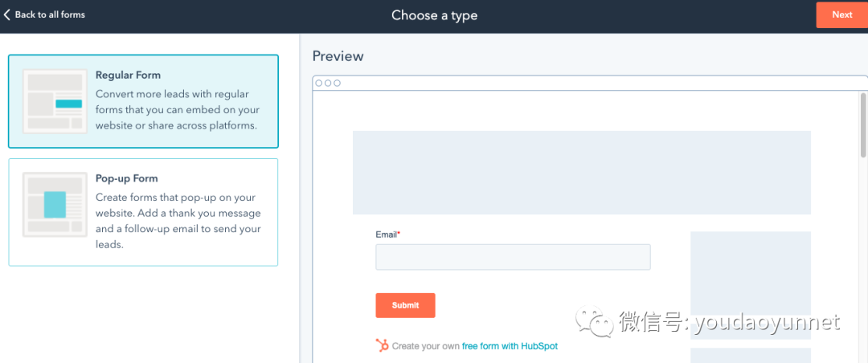The width and height of the screenshot is (868, 363).
Task: Click the back chevron arrow icon
Action: [x=6, y=14]
